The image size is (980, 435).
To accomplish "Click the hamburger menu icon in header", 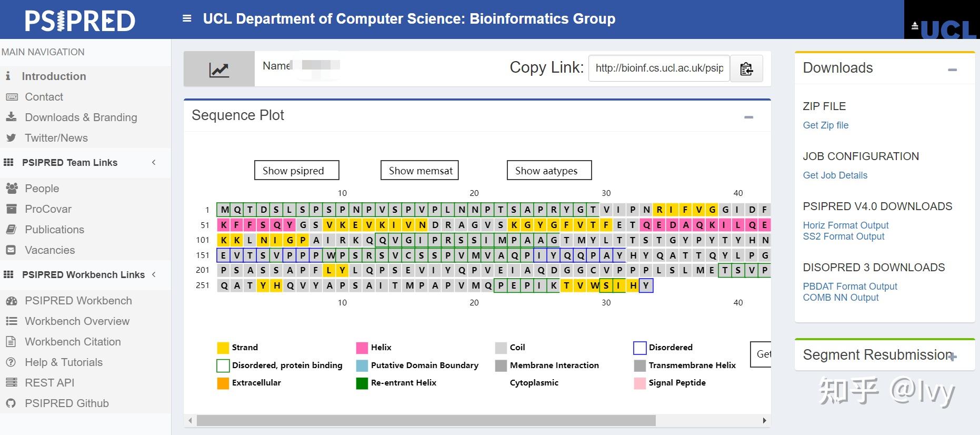I will (187, 18).
